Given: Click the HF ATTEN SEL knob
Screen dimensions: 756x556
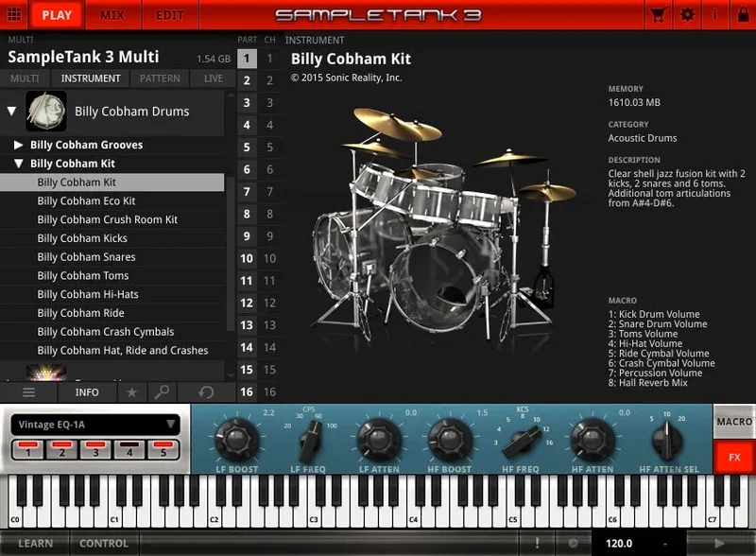Looking at the screenshot, I should [667, 441].
